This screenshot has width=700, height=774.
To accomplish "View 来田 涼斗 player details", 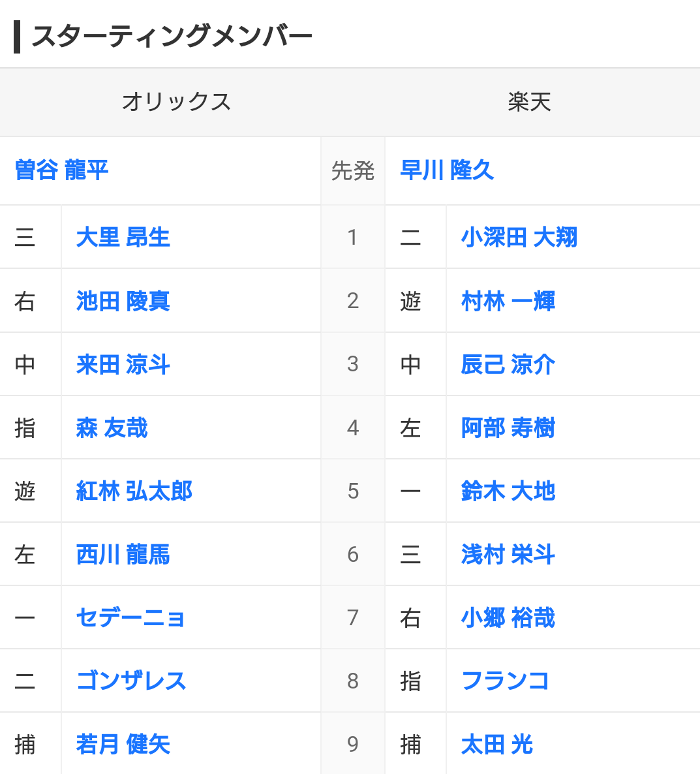I will (123, 364).
